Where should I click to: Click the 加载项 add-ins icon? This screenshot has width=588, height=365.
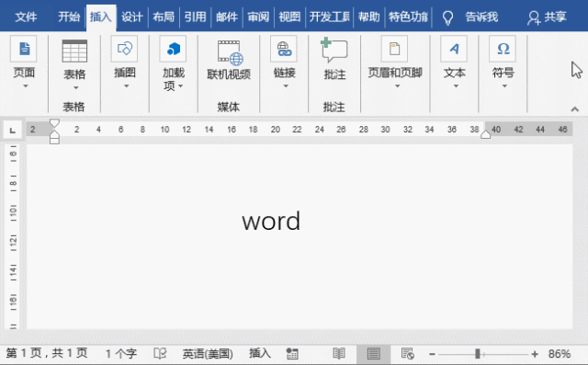pyautogui.click(x=173, y=49)
